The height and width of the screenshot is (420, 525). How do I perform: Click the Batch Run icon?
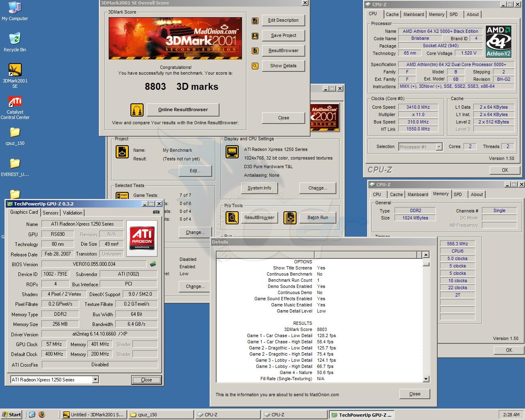click(x=290, y=217)
